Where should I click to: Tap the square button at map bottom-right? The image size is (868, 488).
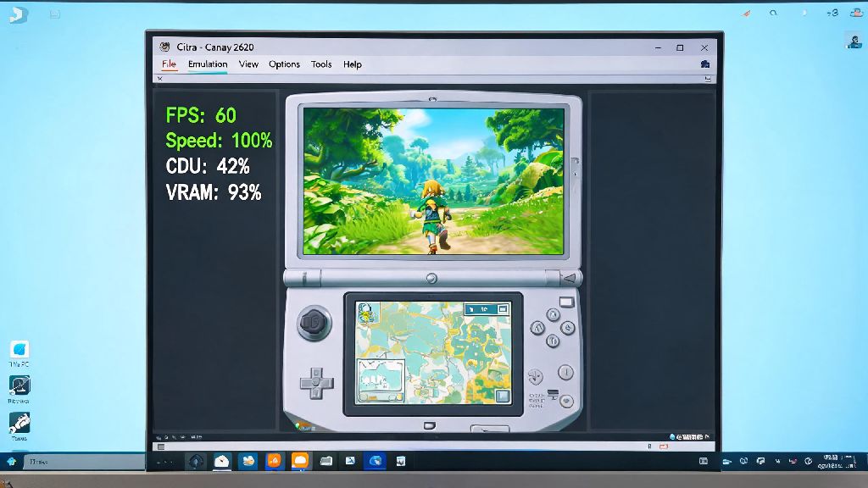[502, 396]
